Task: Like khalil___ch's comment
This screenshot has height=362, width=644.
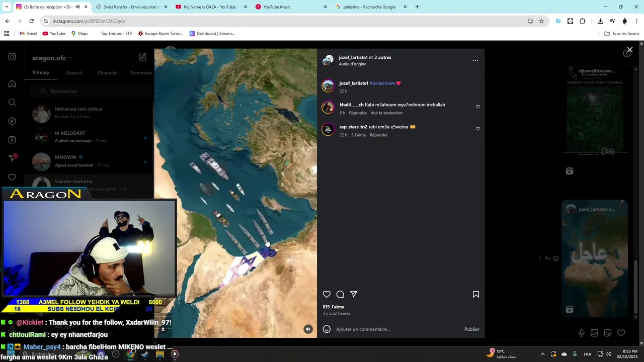Action: coord(478,107)
